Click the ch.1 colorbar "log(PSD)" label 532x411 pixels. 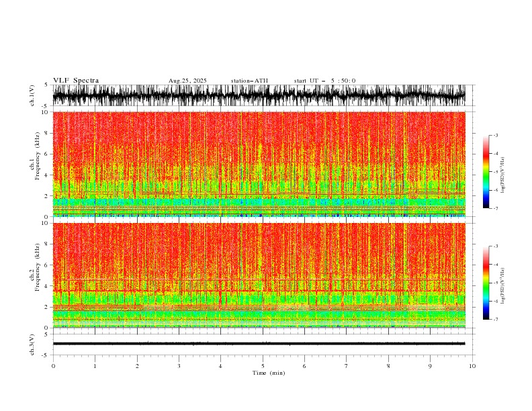click(502, 175)
